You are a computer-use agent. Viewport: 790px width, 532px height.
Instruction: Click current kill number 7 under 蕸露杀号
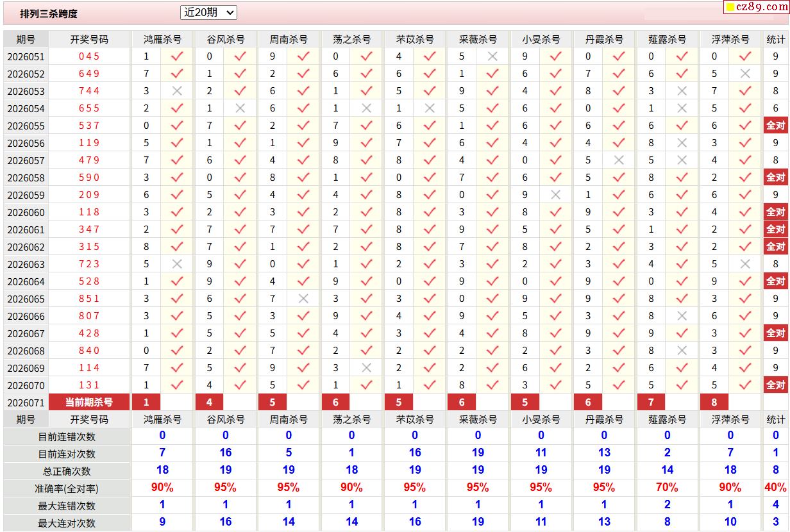tap(651, 403)
